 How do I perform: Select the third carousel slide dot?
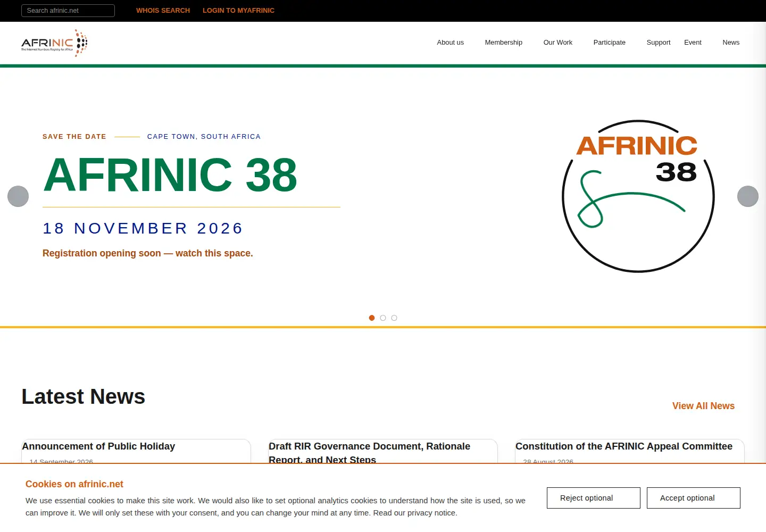394,318
